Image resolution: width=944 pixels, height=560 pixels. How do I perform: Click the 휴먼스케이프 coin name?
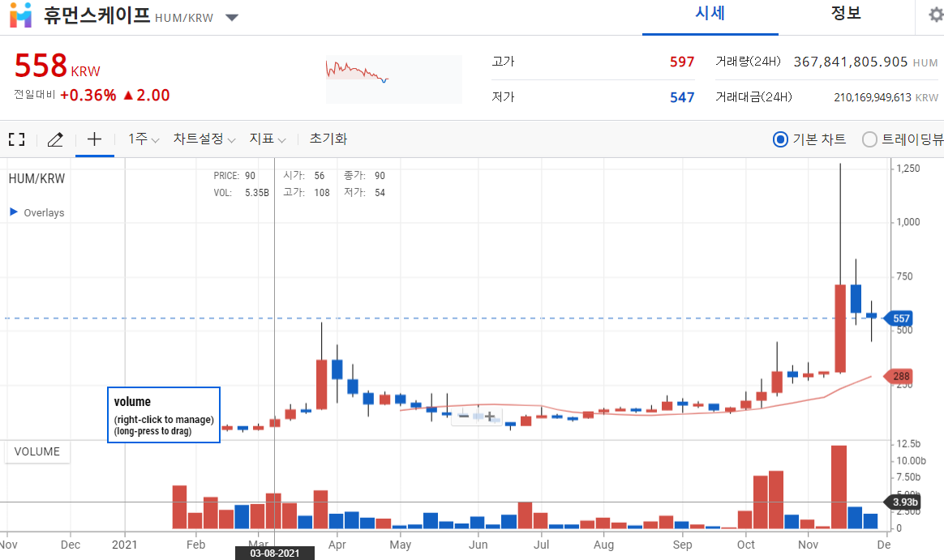(x=97, y=15)
